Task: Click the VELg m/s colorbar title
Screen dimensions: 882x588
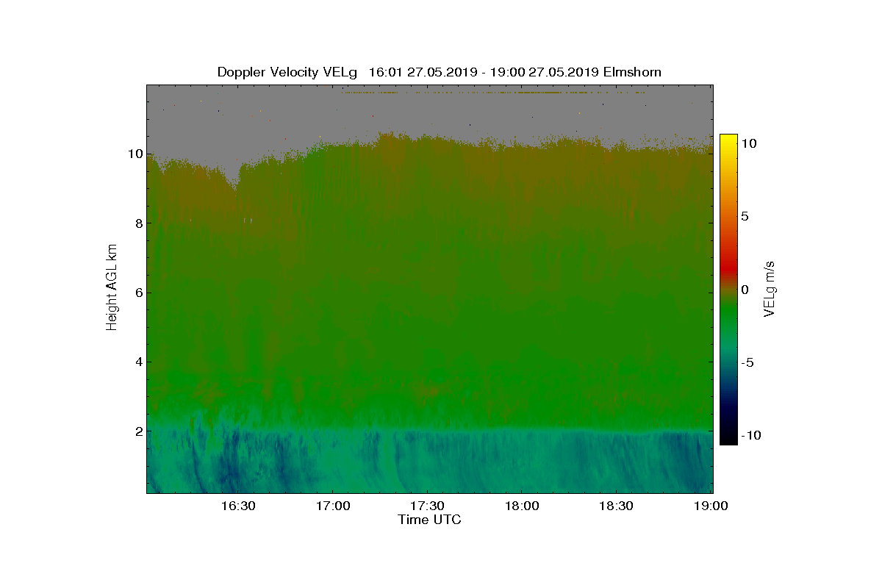Action: coord(770,289)
